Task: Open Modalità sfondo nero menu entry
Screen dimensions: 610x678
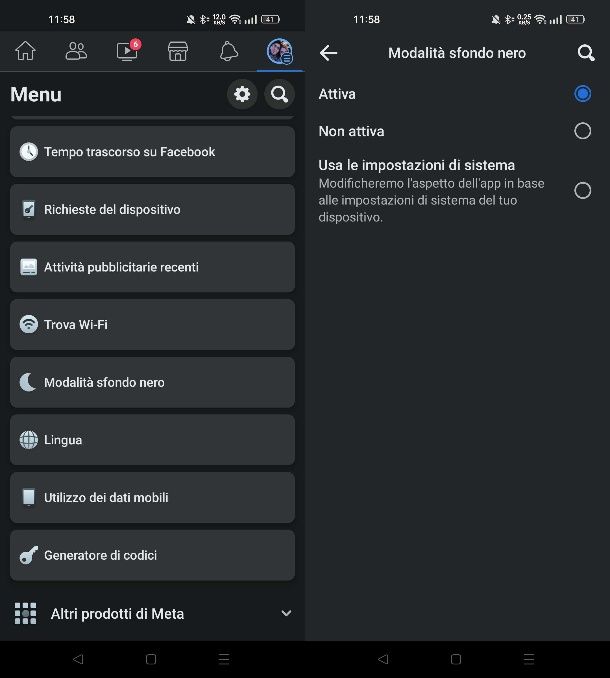Action: (x=152, y=382)
